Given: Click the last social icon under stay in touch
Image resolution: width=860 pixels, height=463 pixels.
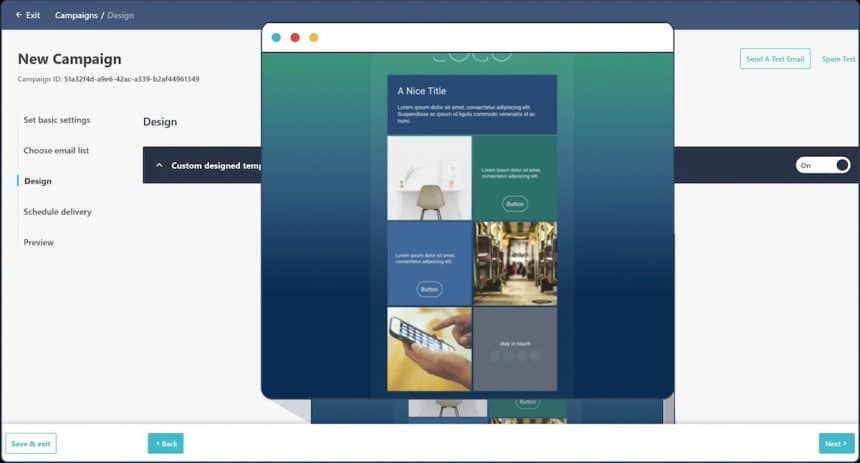Looking at the screenshot, I should (x=535, y=356).
